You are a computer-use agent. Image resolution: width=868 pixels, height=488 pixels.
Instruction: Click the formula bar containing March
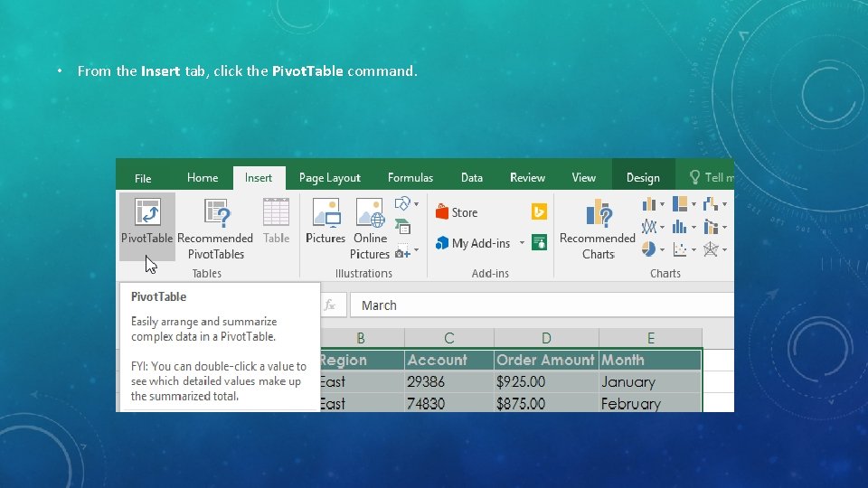pyautogui.click(x=542, y=305)
